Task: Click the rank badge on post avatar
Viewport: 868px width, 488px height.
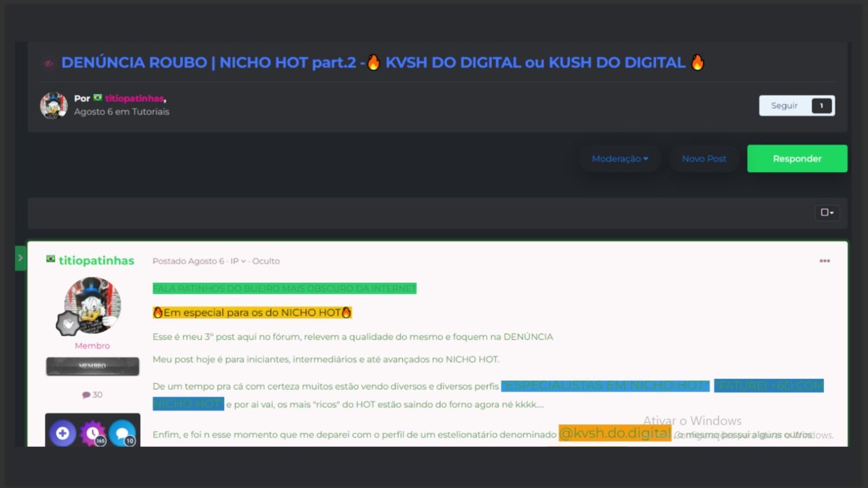Action: click(69, 323)
